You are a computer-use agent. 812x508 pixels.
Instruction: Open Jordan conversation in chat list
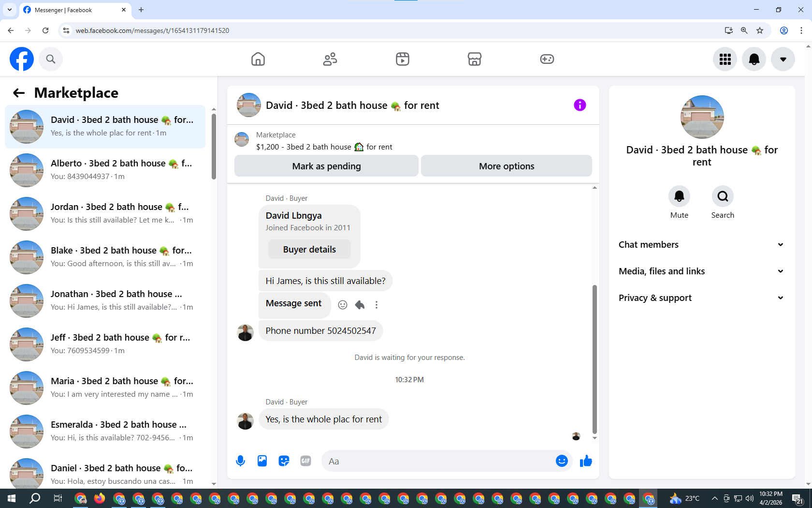click(x=105, y=214)
